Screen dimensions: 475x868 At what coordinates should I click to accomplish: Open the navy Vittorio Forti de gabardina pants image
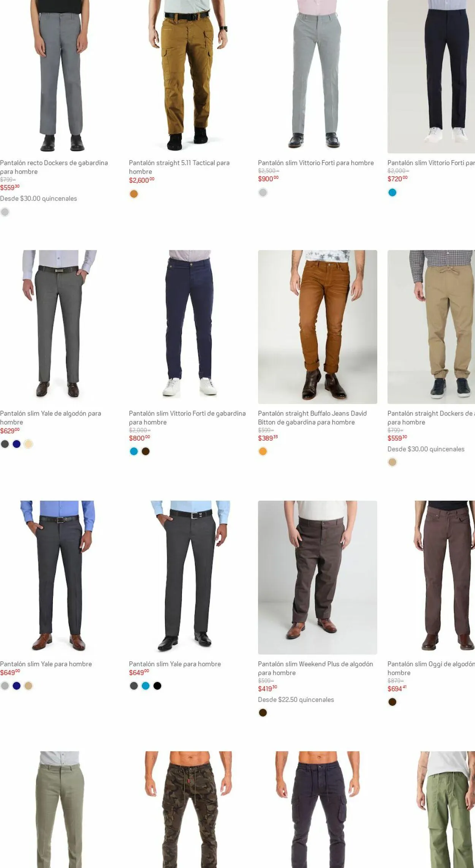pos(188,327)
